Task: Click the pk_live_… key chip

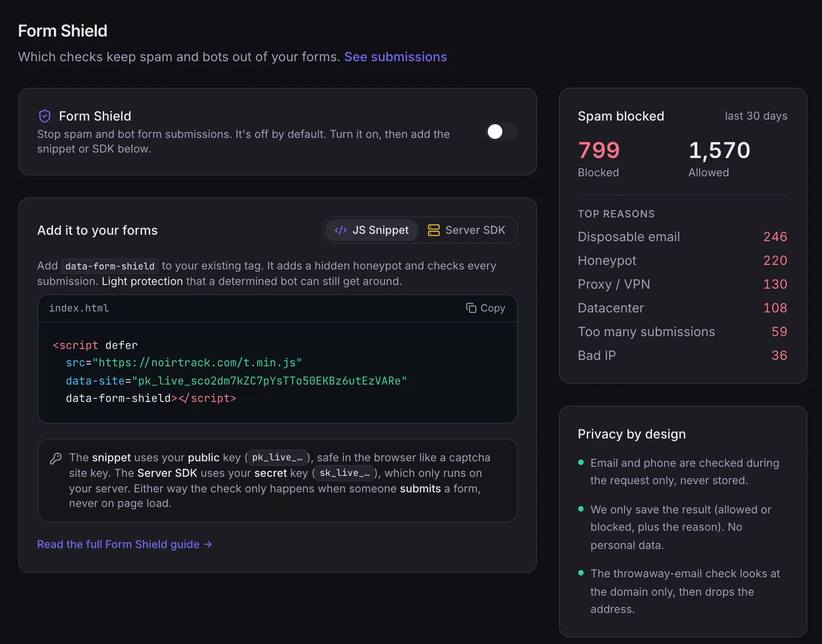Action: (x=277, y=457)
